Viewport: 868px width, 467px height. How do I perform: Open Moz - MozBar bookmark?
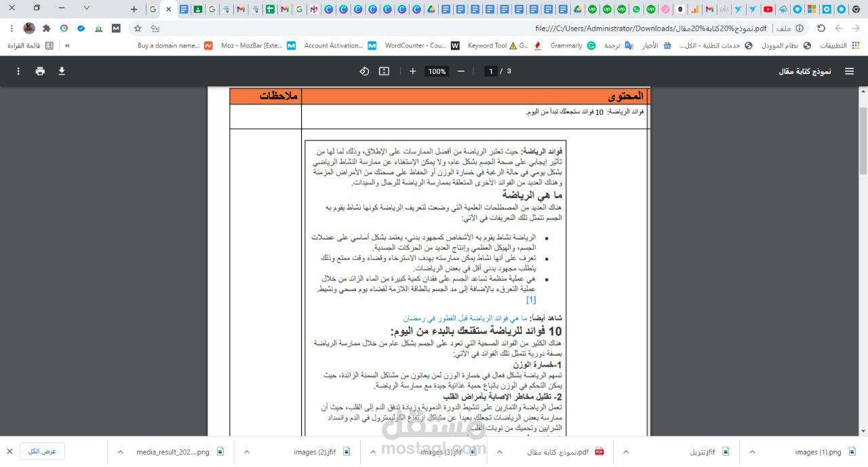[258, 45]
